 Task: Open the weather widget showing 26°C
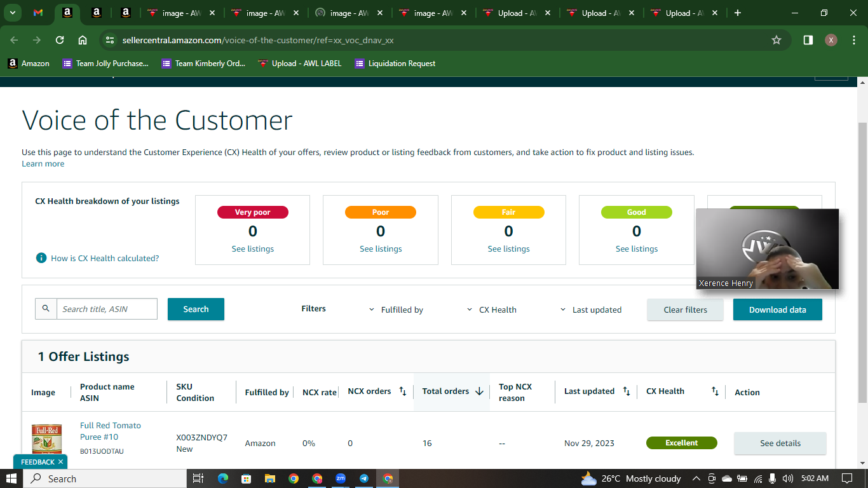coord(630,478)
